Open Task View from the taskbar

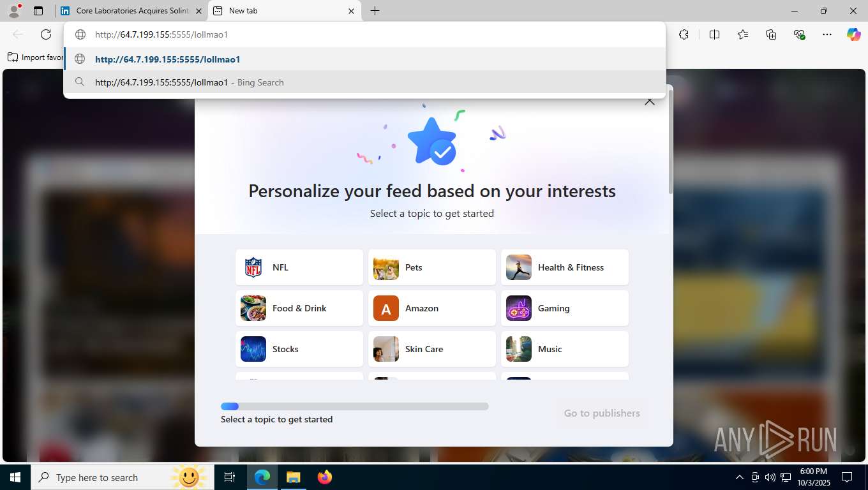coord(230,477)
